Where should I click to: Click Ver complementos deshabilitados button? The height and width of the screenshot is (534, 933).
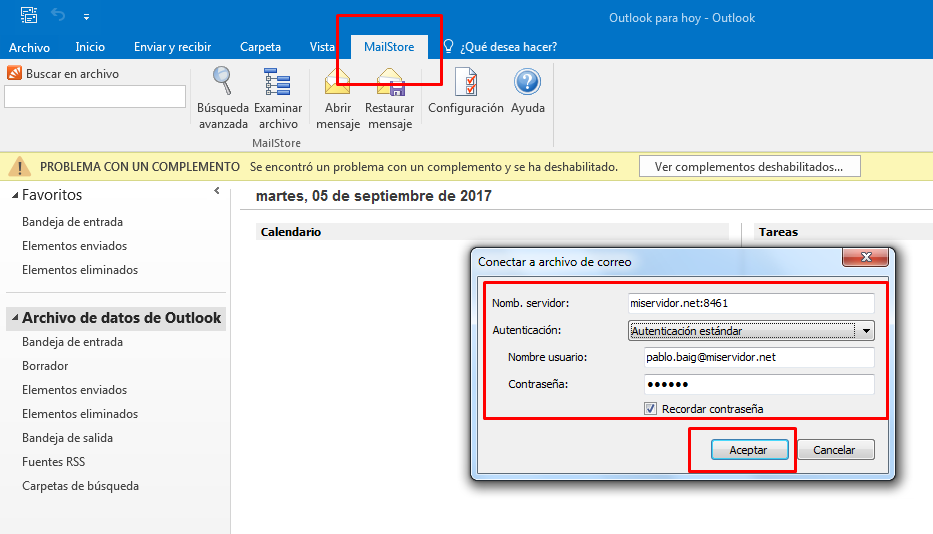tap(749, 167)
